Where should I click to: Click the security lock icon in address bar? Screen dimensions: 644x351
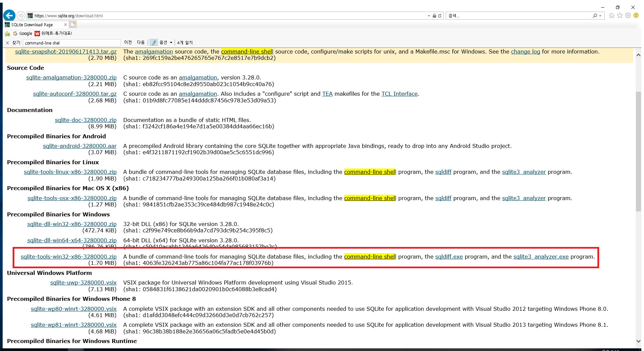point(434,16)
